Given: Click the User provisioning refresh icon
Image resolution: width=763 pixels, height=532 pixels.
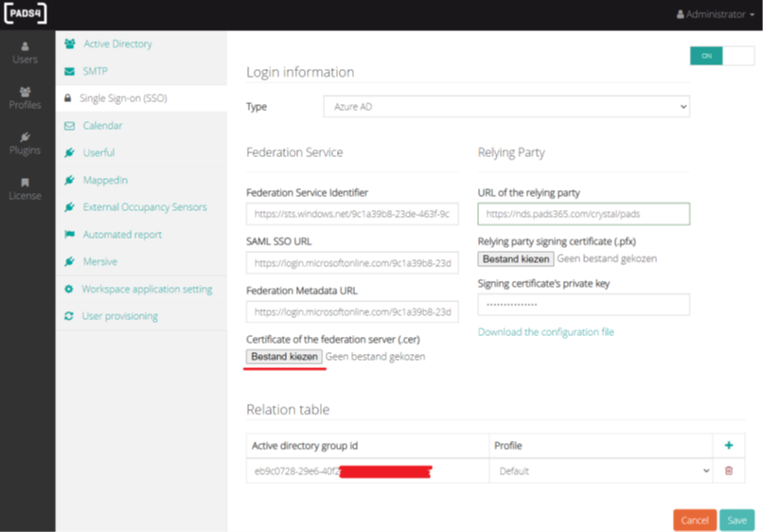Looking at the screenshot, I should pyautogui.click(x=68, y=316).
